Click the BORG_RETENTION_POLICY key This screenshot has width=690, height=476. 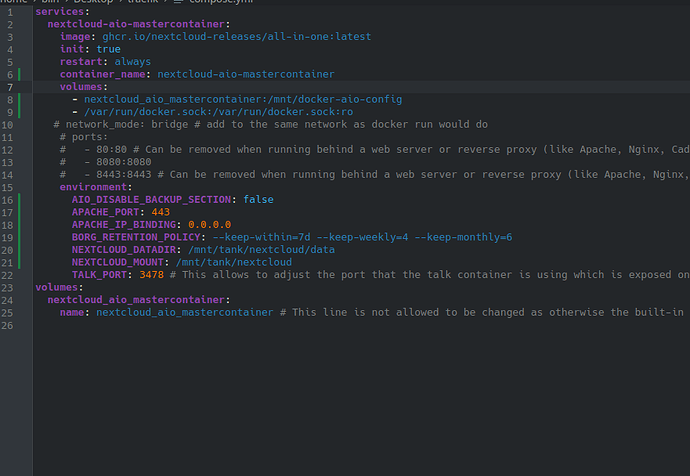click(x=138, y=237)
